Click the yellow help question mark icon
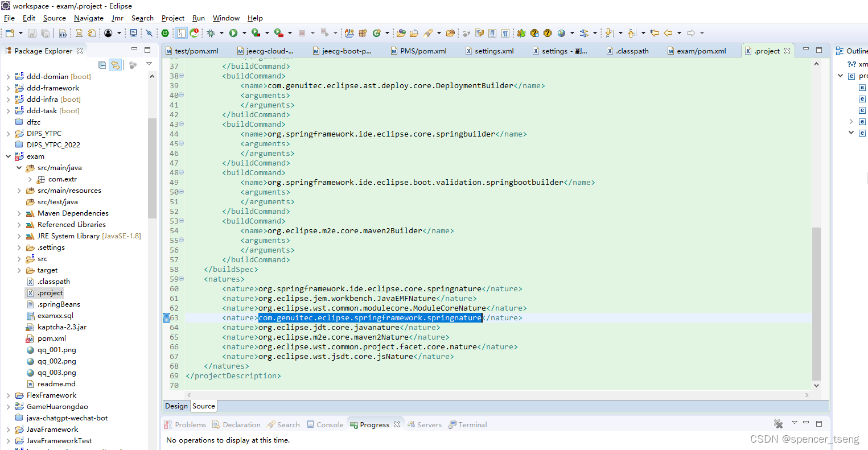The width and height of the screenshot is (868, 450). pyautogui.click(x=548, y=33)
